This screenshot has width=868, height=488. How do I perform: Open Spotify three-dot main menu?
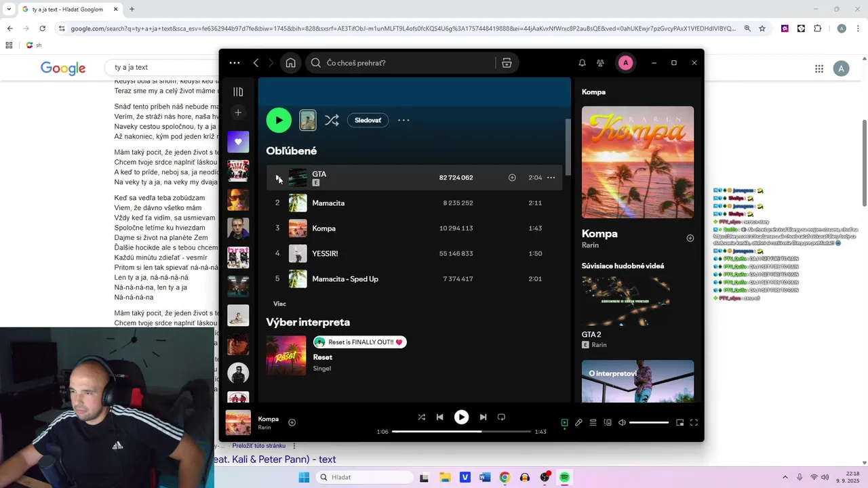[x=235, y=63]
